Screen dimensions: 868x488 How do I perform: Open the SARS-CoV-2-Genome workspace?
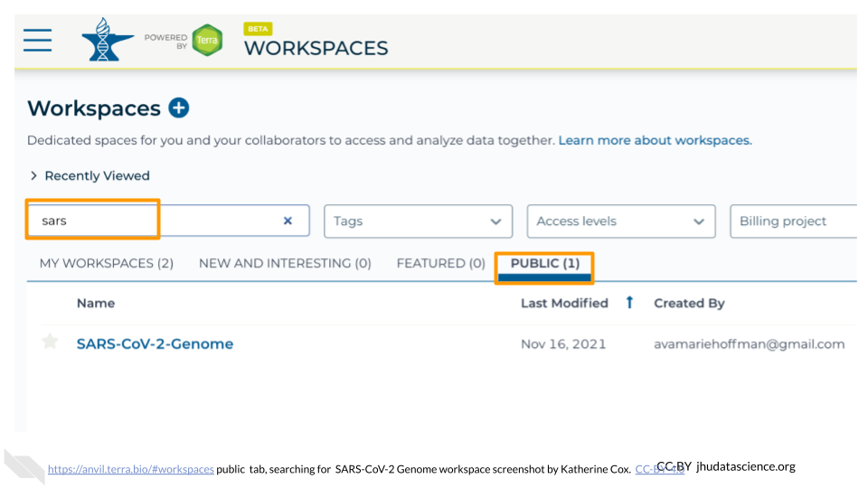point(155,344)
